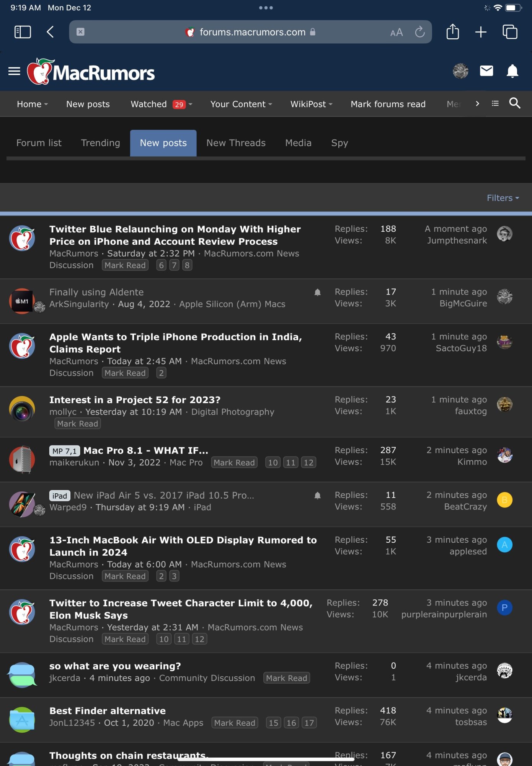Open Apple Wants to Triple iPhone Production thread

point(175,343)
